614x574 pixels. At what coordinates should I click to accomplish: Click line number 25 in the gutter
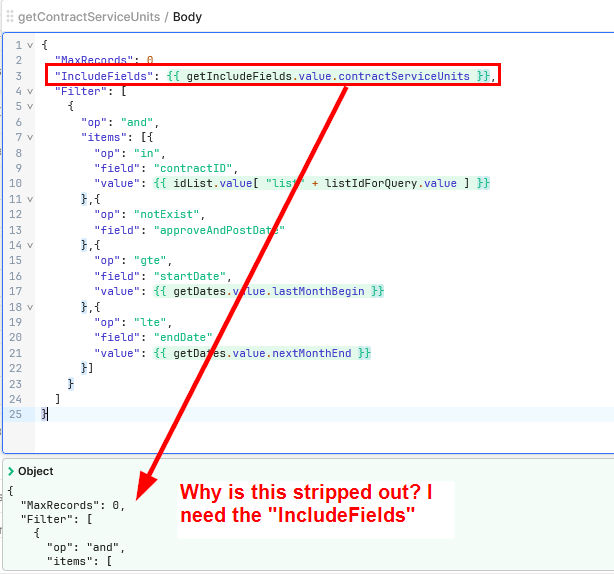point(17,414)
